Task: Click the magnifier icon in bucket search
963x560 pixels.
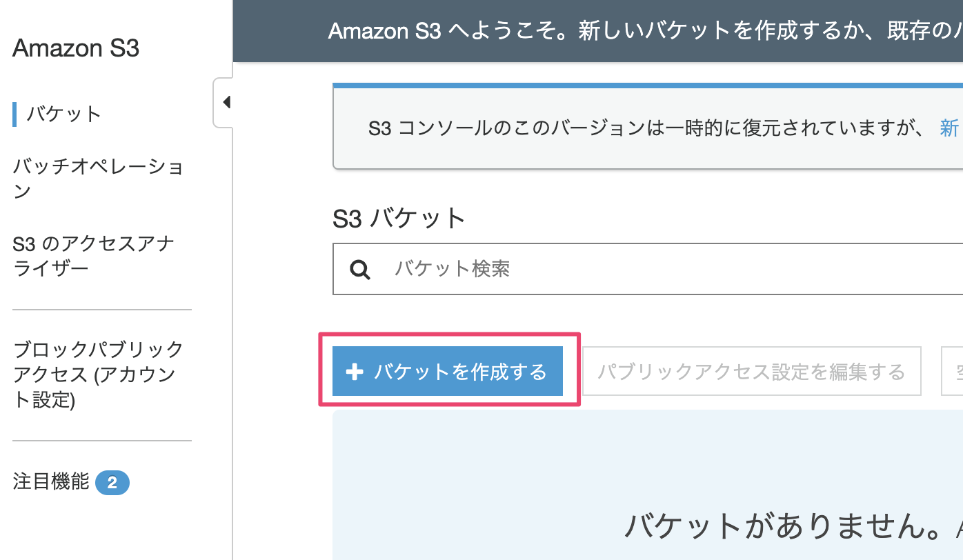Action: [x=360, y=269]
